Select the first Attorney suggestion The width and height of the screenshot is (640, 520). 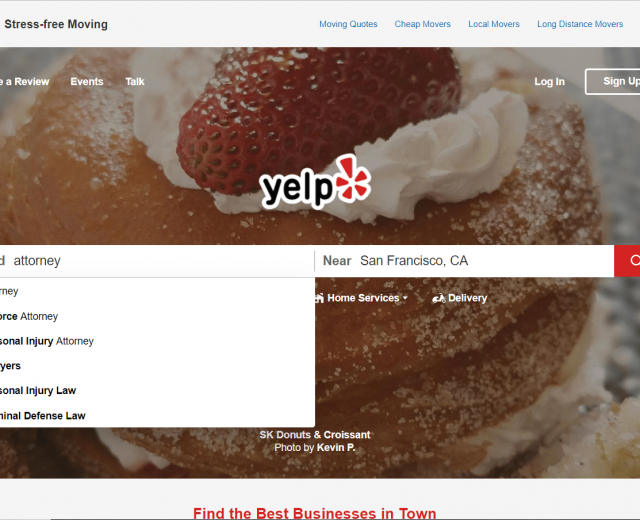pos(158,291)
